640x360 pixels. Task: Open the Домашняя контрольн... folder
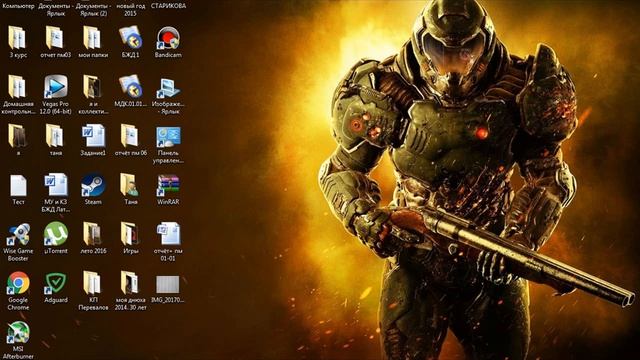pos(18,87)
